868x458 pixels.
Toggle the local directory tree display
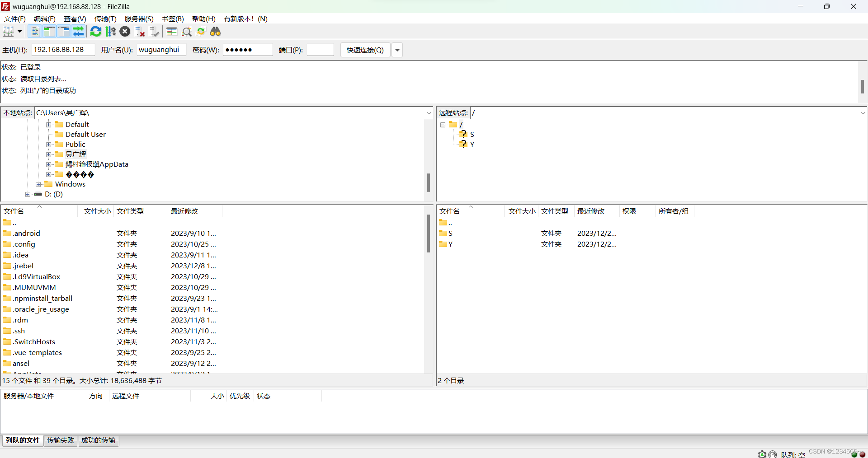[x=49, y=32]
